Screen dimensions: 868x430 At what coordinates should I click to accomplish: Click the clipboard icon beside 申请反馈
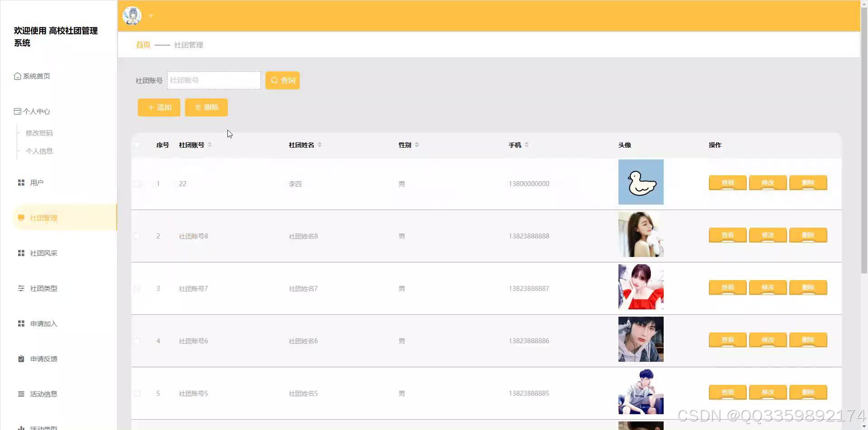(x=21, y=359)
